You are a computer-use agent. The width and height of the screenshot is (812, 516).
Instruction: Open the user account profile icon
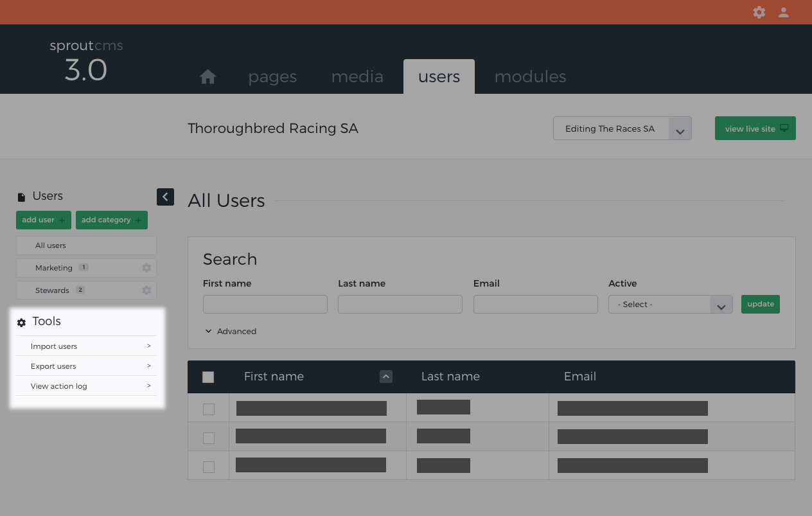[784, 12]
